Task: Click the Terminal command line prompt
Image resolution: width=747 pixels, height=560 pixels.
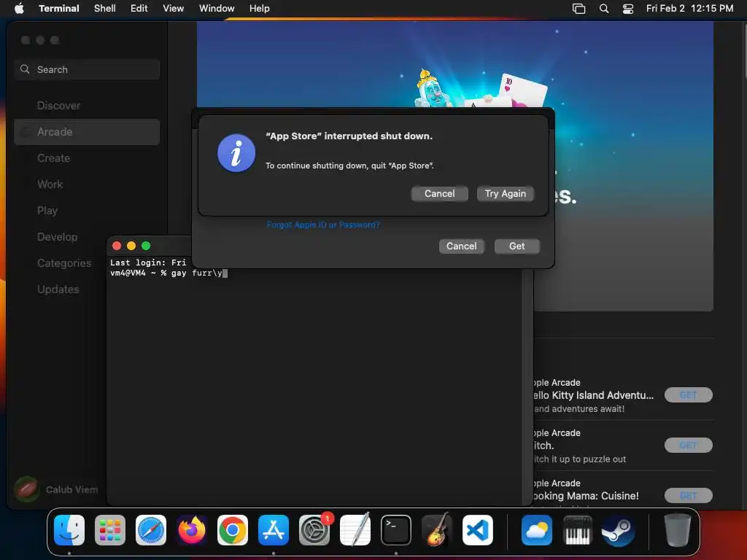Action: [169, 273]
